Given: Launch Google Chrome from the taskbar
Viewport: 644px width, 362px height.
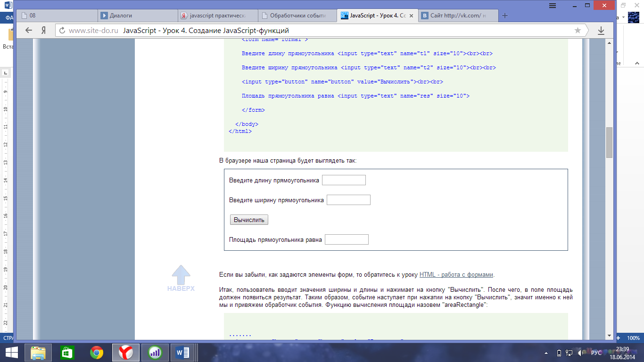Looking at the screenshot, I should [97, 352].
